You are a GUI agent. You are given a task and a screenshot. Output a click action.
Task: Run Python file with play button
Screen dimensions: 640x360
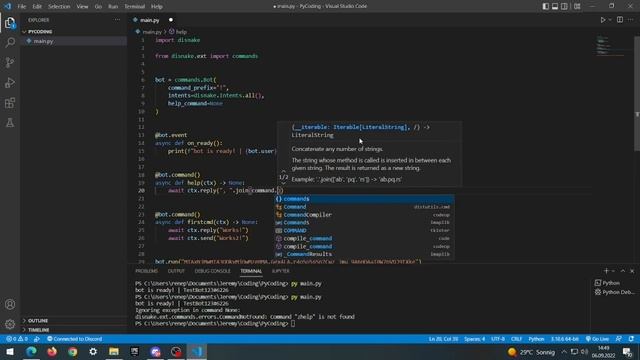602,20
